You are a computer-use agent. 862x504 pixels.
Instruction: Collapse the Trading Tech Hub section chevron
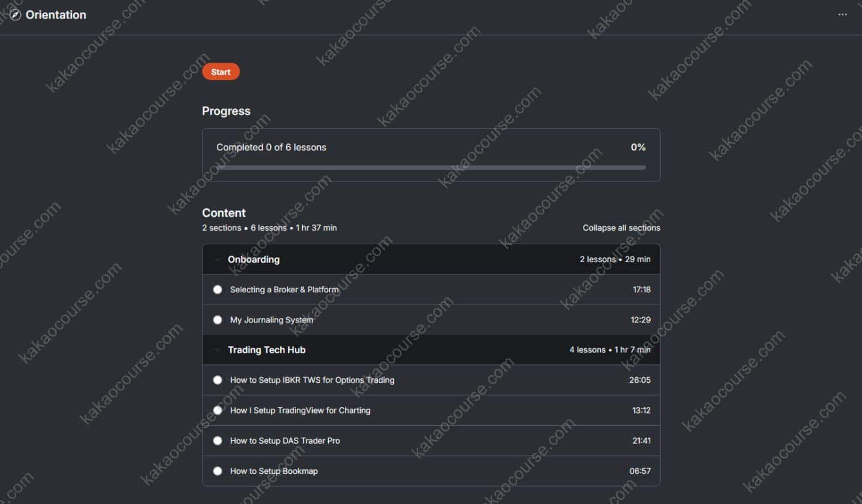[217, 350]
